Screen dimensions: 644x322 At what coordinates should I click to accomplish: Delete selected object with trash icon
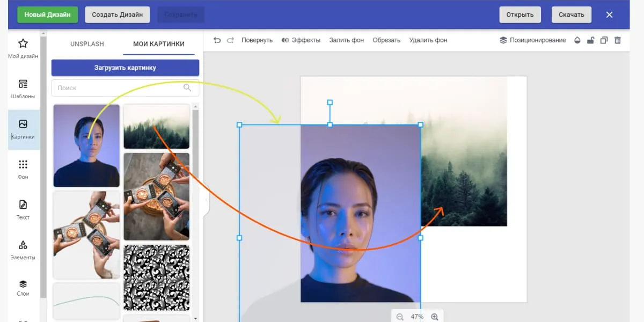click(x=618, y=40)
